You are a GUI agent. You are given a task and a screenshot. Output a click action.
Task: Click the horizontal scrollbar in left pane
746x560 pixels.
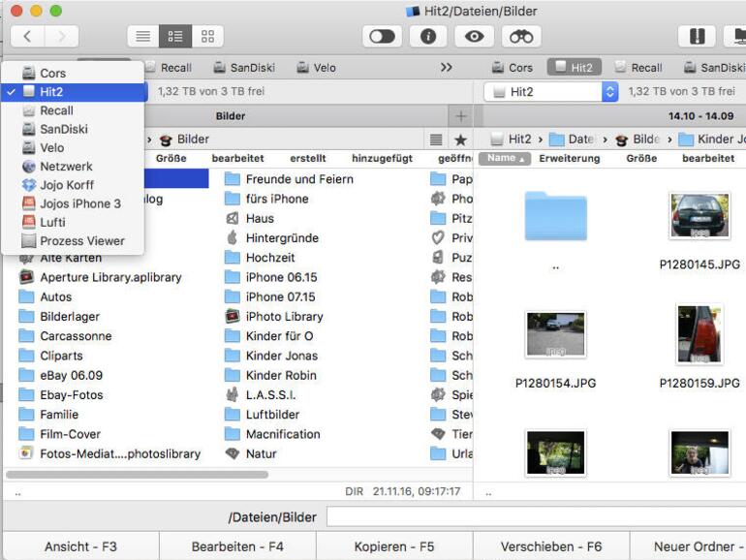tap(137, 475)
